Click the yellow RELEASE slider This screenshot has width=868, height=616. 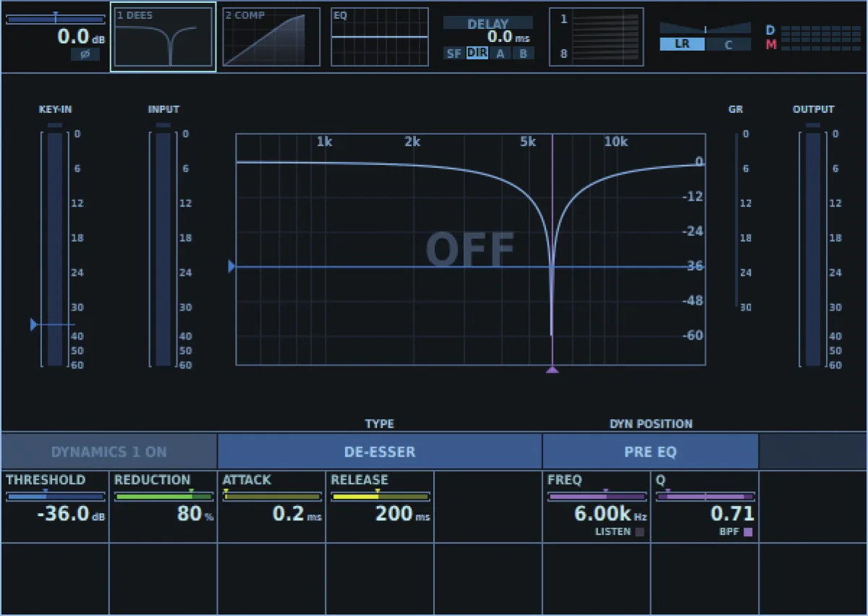click(x=380, y=497)
